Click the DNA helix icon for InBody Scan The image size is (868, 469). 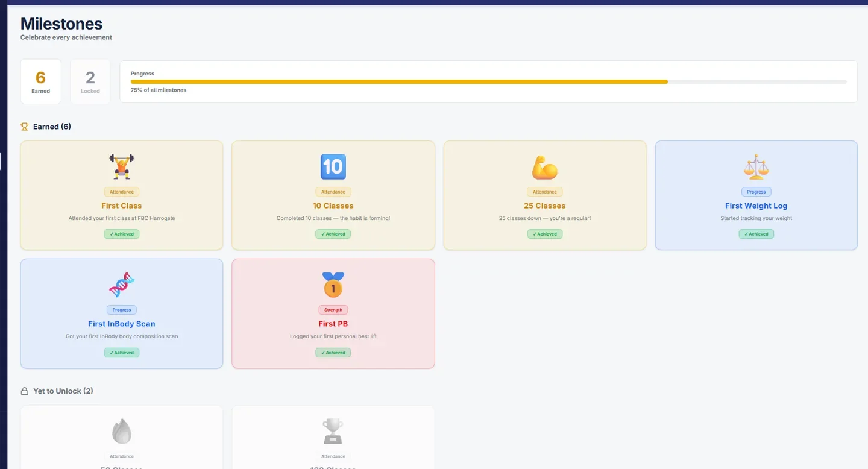[x=122, y=285]
